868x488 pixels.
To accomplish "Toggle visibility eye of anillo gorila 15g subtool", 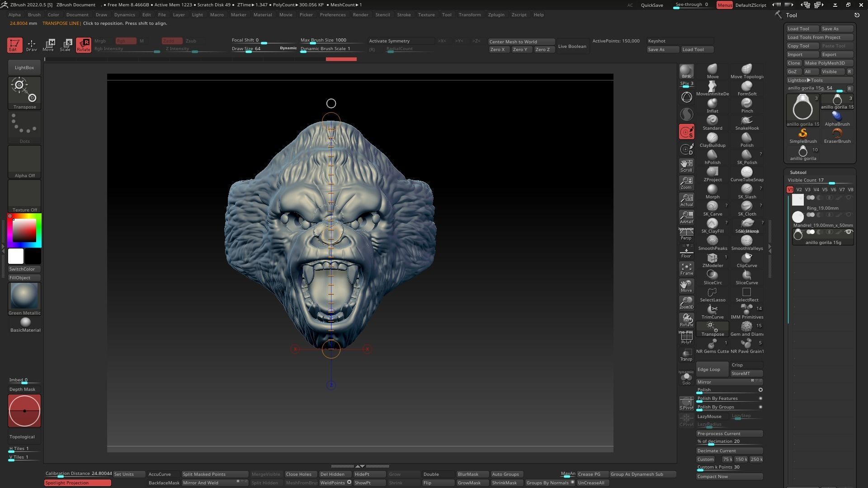I will [x=849, y=232].
